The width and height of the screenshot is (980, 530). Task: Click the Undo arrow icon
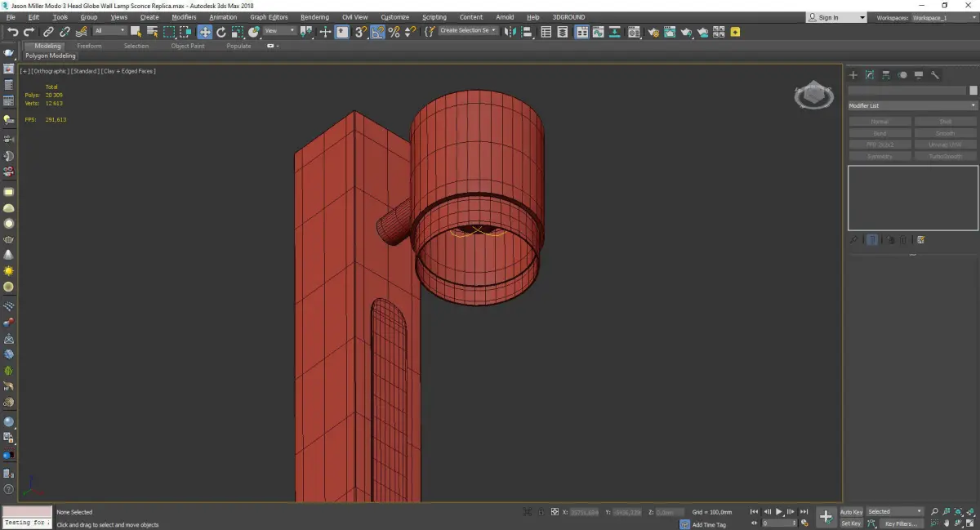(13, 32)
